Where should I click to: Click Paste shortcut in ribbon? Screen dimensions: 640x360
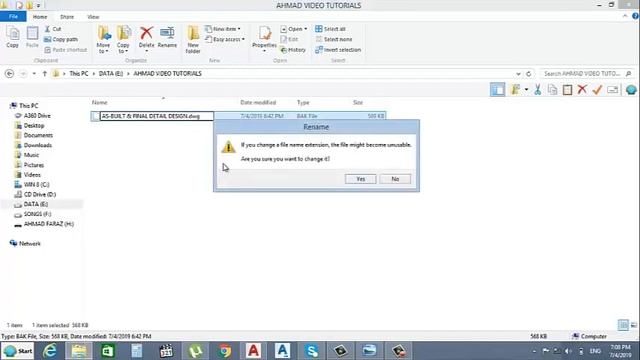pyautogui.click(x=66, y=50)
